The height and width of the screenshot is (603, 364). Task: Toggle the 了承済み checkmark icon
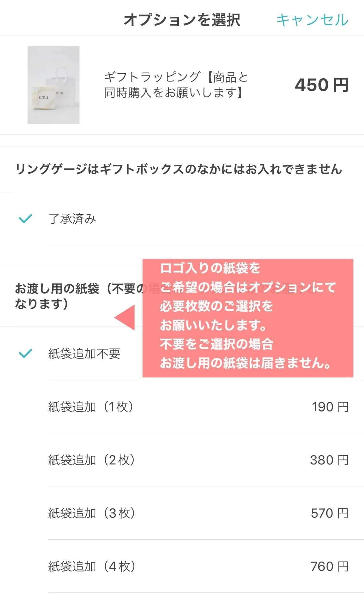25,219
